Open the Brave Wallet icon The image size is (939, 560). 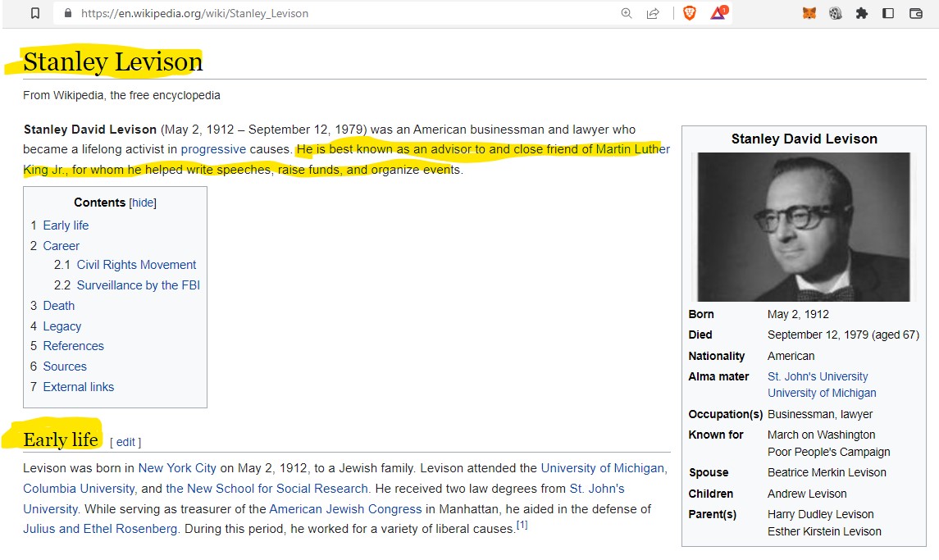tap(916, 13)
